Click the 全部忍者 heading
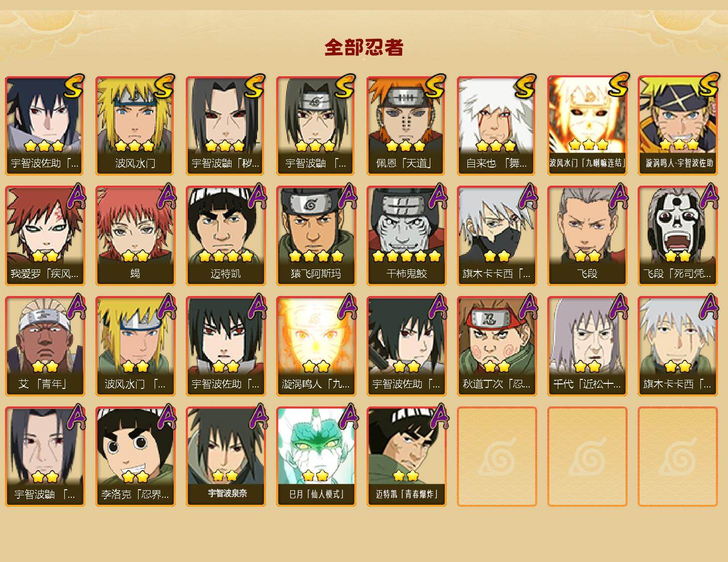728x562 pixels. [364, 48]
